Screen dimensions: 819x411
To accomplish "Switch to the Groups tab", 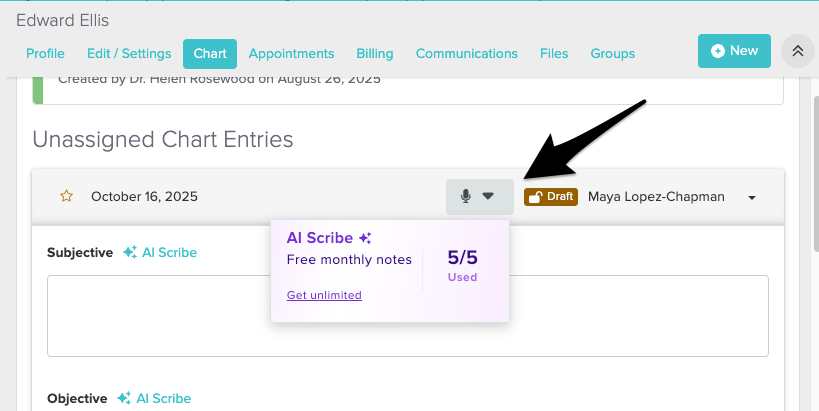I will click(x=613, y=54).
